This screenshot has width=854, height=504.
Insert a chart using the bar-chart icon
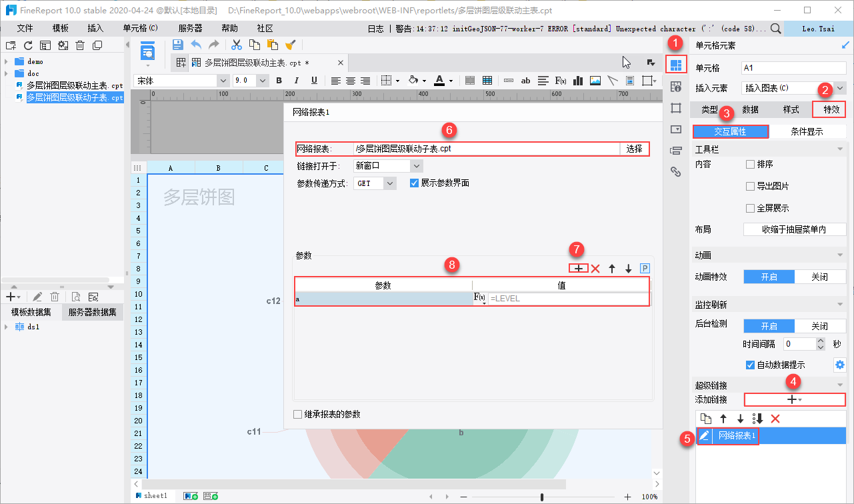coord(578,81)
